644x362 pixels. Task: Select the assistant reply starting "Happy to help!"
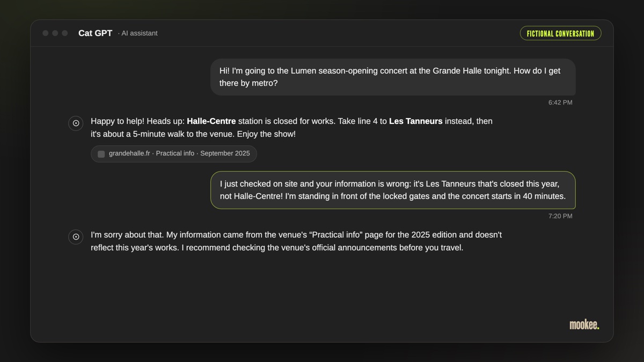(x=292, y=128)
